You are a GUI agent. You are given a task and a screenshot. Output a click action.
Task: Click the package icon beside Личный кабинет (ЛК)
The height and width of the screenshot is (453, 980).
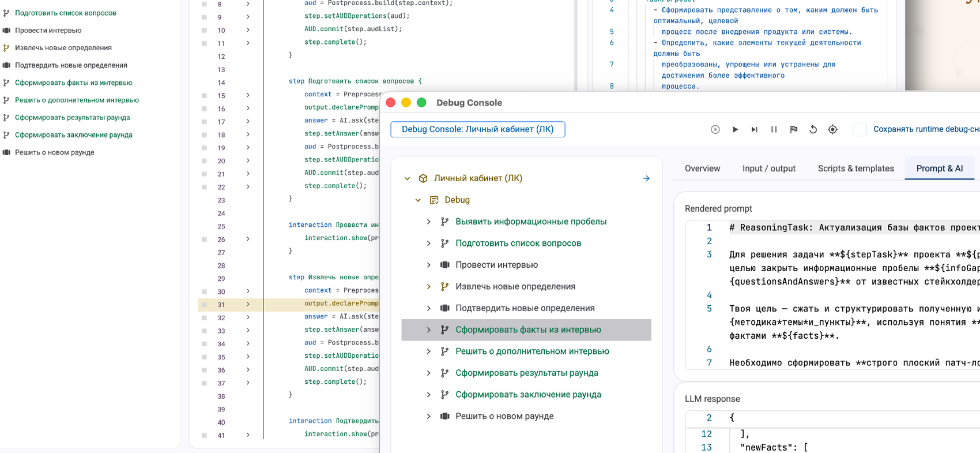[x=423, y=178]
